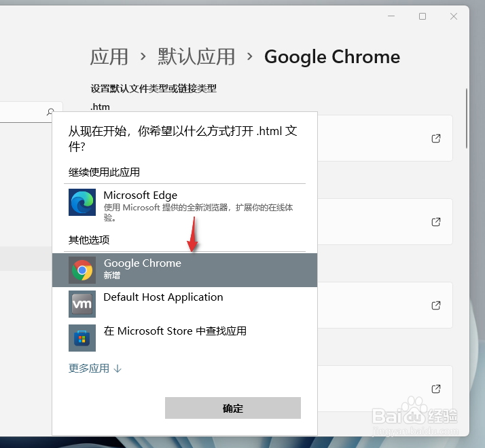Click the 设置默认文件类型或链接类型 heading
This screenshot has height=448, width=485.
point(154,89)
